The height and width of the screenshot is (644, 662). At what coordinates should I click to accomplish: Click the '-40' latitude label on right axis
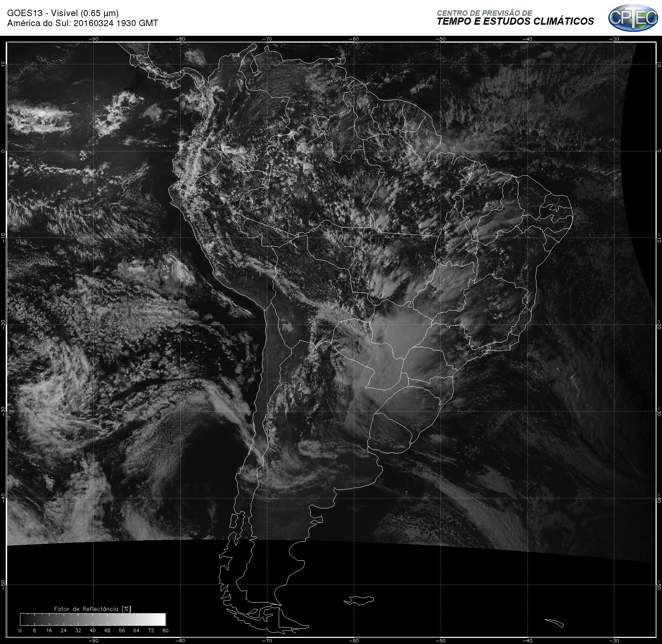pos(659,498)
